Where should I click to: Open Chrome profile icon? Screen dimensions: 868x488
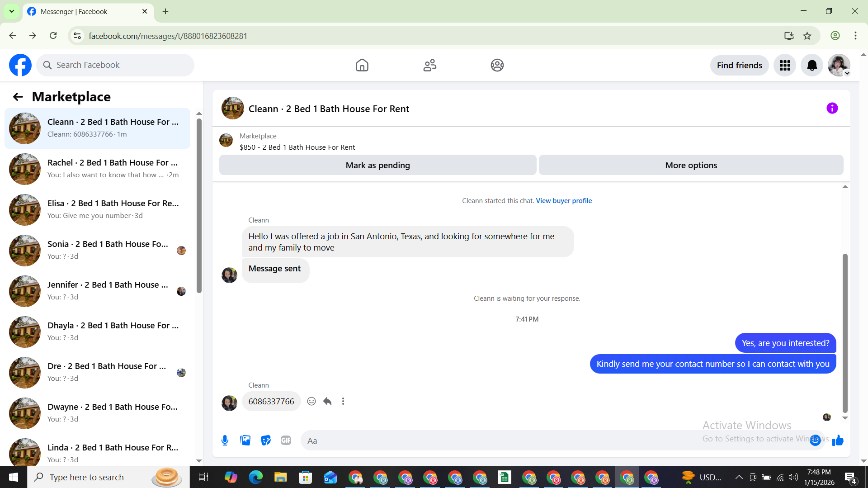tap(835, 36)
